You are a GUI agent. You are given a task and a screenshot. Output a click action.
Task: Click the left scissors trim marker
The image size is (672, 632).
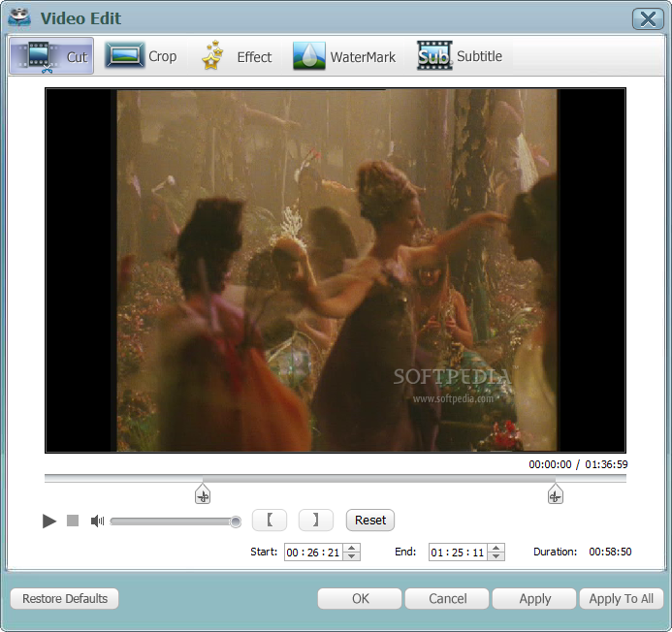(203, 494)
